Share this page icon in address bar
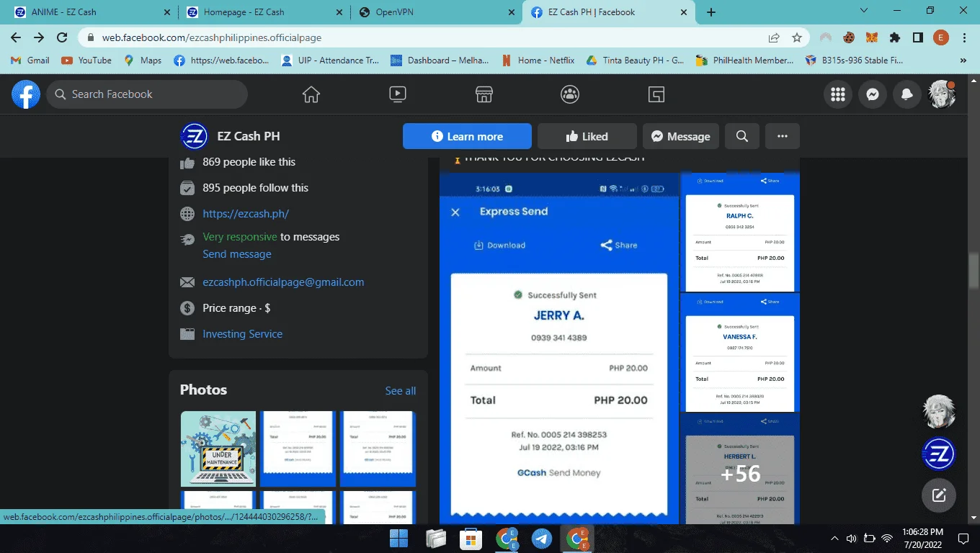The width and height of the screenshot is (980, 553). point(774,37)
